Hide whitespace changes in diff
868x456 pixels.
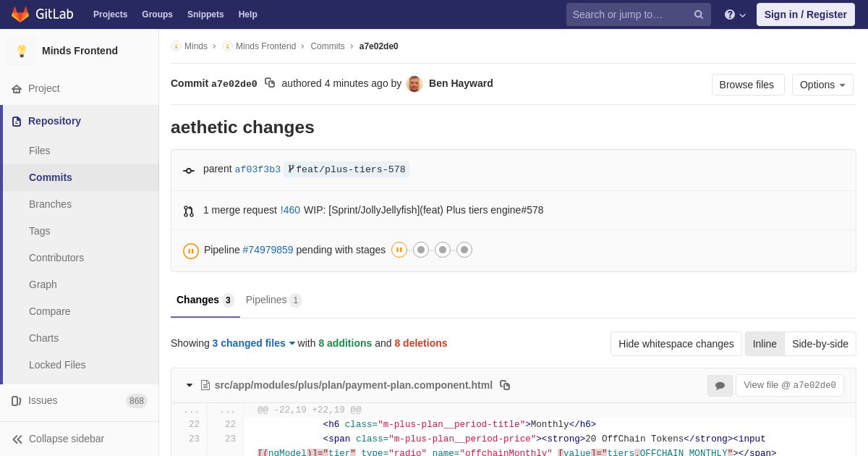(676, 344)
